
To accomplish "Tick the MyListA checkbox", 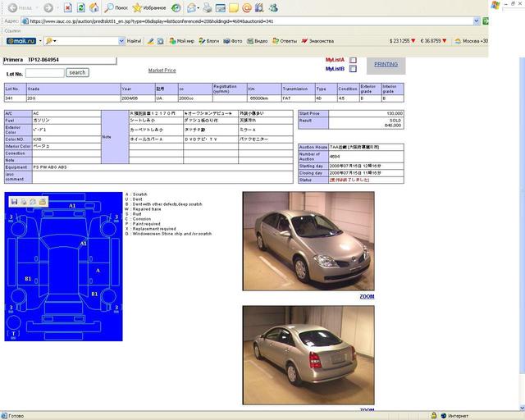I will coord(353,60).
